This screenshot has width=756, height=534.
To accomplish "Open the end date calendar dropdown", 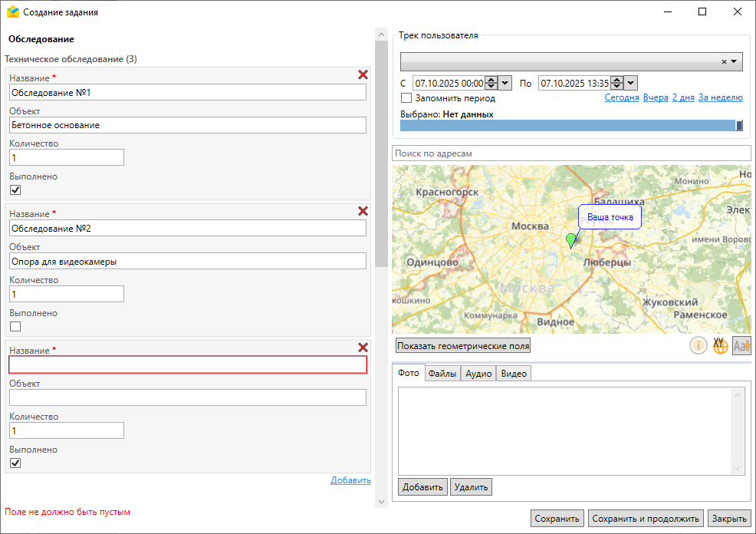I will tap(630, 83).
